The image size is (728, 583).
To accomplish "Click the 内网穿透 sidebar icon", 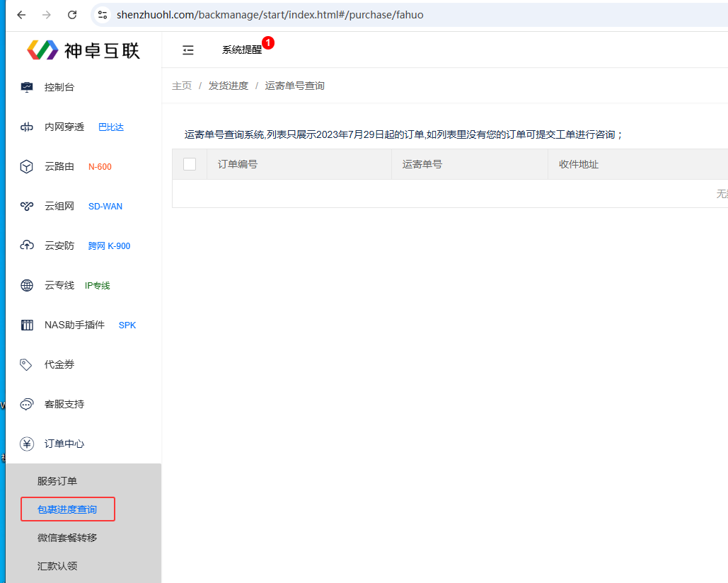I will pos(27,127).
